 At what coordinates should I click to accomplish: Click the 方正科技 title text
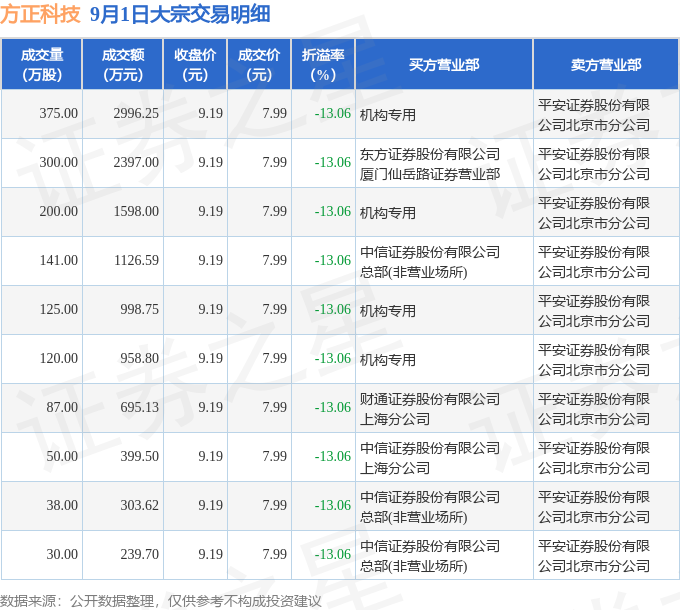(41, 15)
